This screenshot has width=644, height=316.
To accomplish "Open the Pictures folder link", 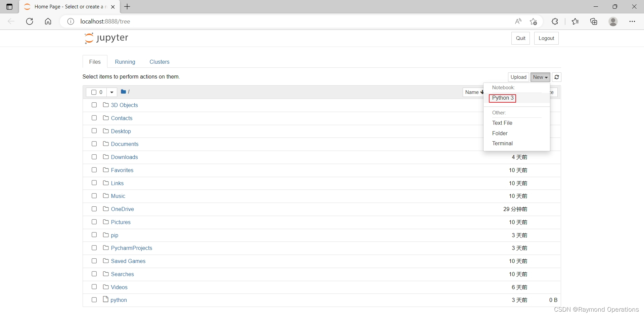I will point(121,222).
